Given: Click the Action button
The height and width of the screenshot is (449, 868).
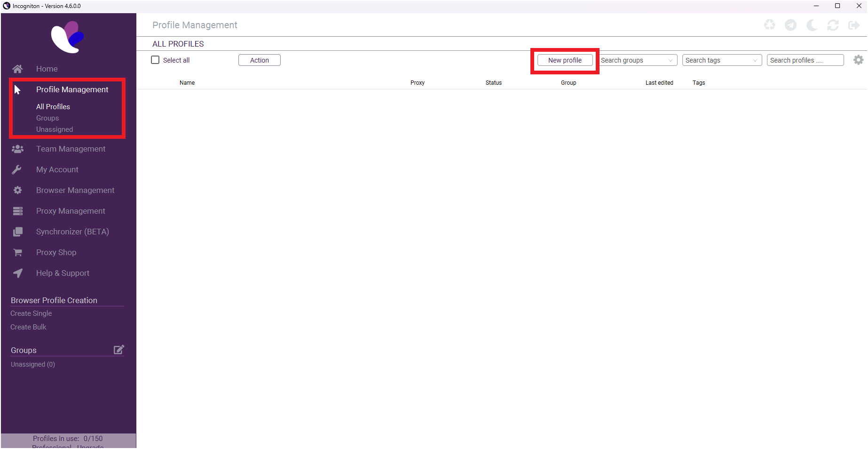Looking at the screenshot, I should click(259, 60).
